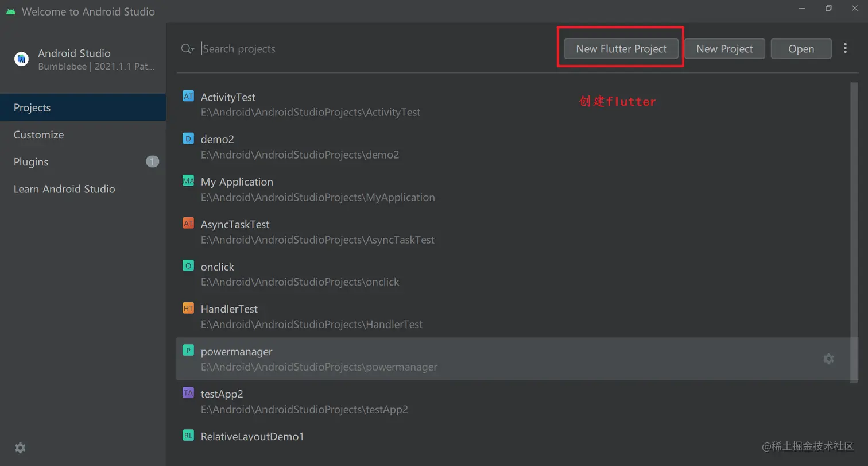Screen dimensions: 868x466
Task: Click the demo2 project avatar icon
Action: pyautogui.click(x=188, y=138)
